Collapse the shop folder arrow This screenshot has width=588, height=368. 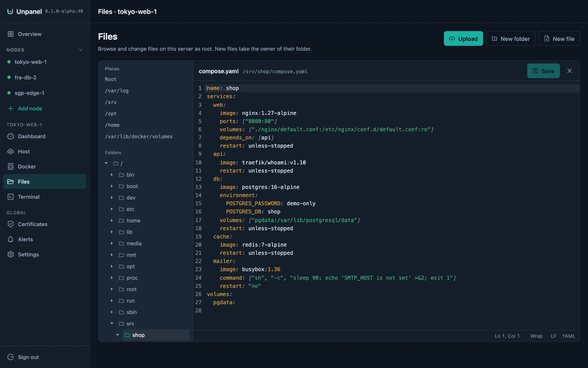[x=118, y=335]
